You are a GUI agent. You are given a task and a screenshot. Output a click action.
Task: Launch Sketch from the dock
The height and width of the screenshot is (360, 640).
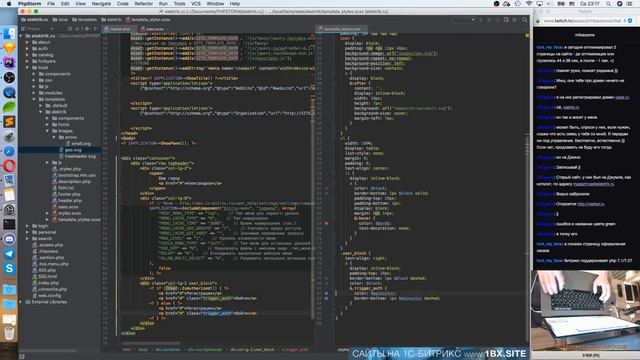click(9, 48)
